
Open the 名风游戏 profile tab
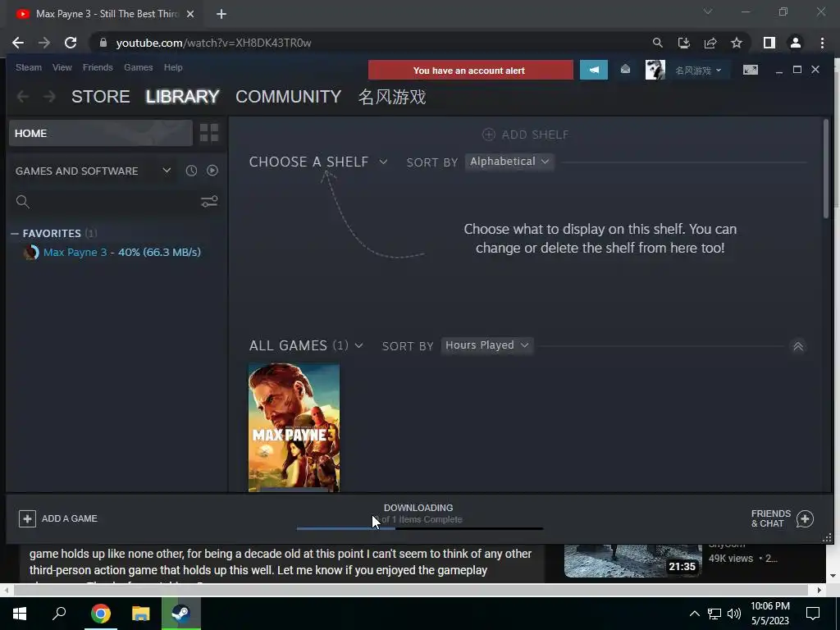pyautogui.click(x=392, y=97)
